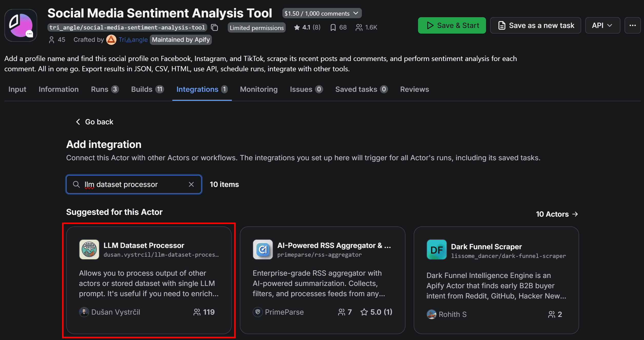Click the Tri-angle author avatar icon
This screenshot has height=340, width=644.
coord(111,40)
